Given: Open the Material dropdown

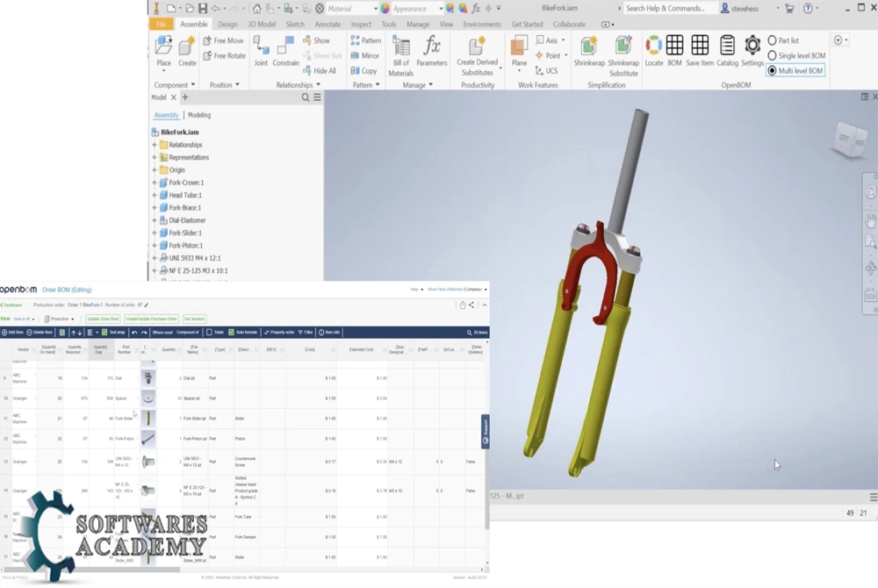Looking at the screenshot, I should tap(375, 9).
